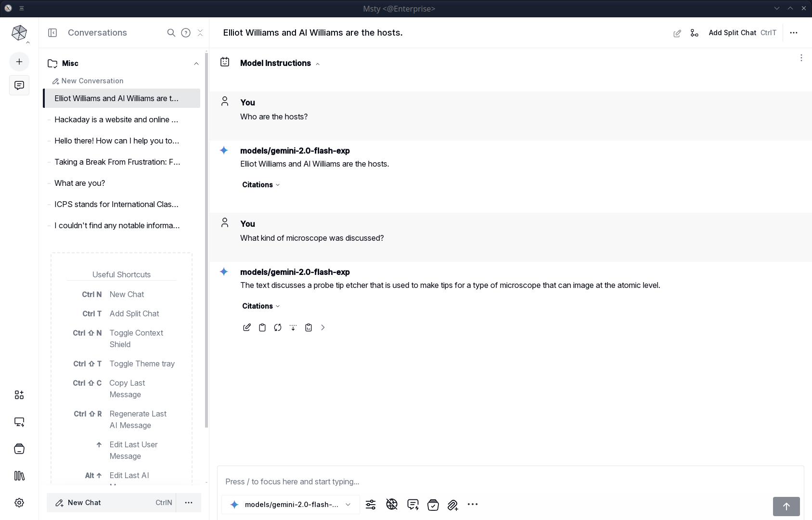Click the attach file paperclip icon
Image resolution: width=812 pixels, height=520 pixels.
[452, 505]
